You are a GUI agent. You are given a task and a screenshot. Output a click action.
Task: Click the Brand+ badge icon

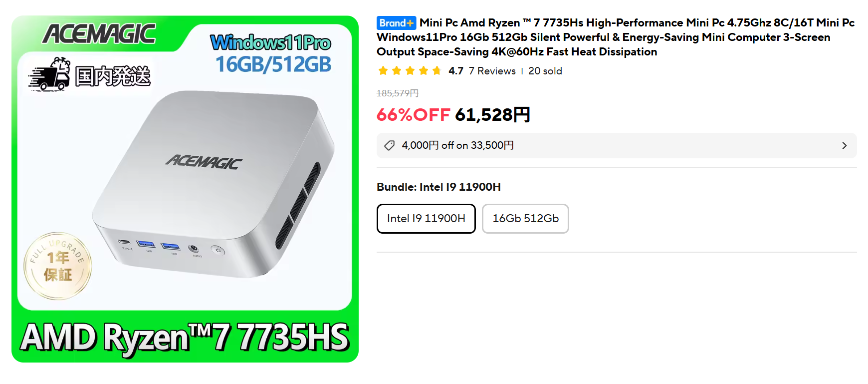pyautogui.click(x=396, y=23)
